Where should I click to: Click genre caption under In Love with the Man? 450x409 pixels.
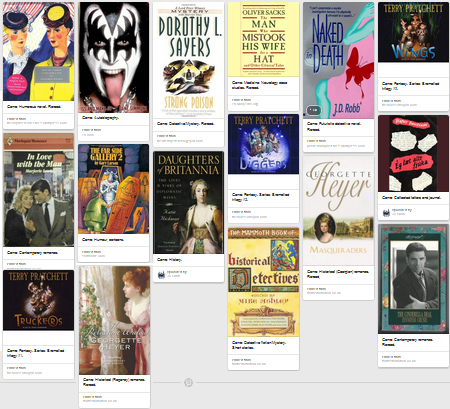pos(32,253)
